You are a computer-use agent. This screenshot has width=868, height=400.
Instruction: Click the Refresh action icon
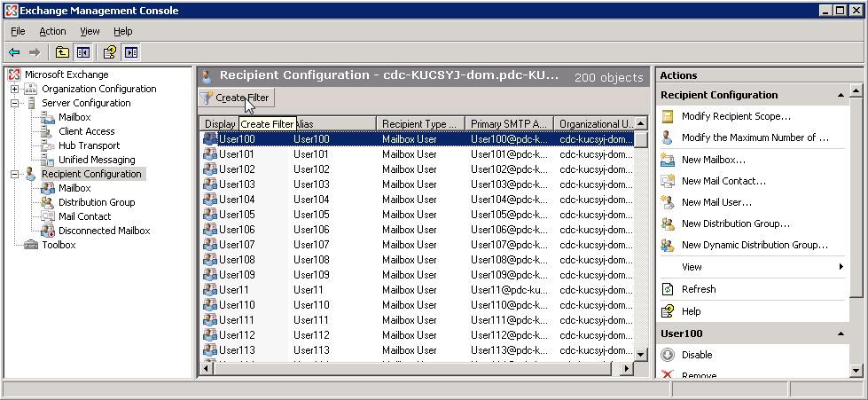click(669, 289)
